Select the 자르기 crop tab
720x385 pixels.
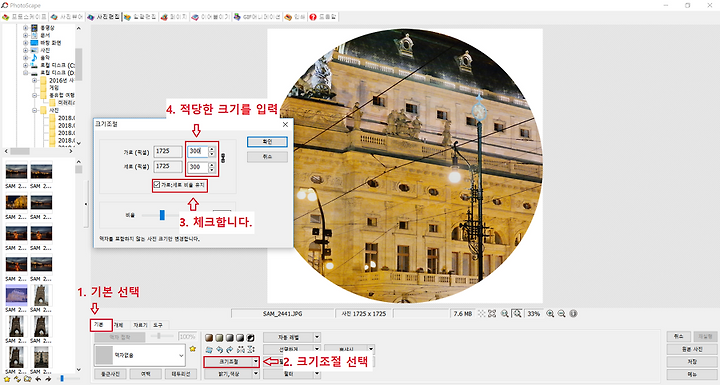[141, 325]
